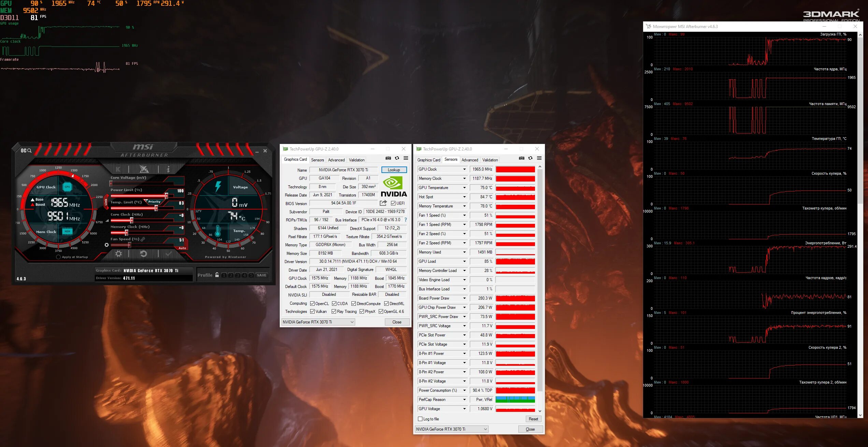The width and height of the screenshot is (868, 447).
Task: Toggle the Link button between Power and Temp limits
Action: [106, 202]
